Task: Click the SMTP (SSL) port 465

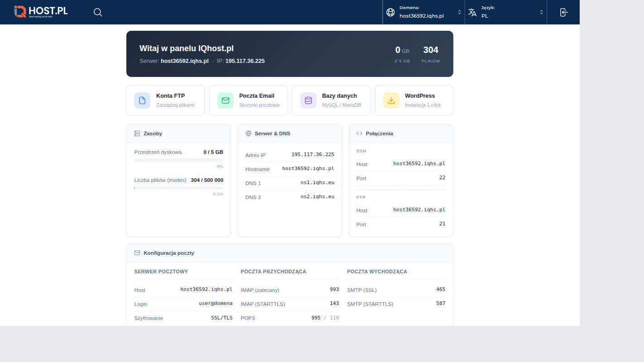Action: point(441,290)
